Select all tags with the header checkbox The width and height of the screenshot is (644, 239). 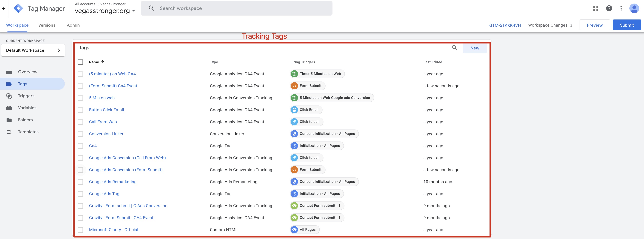(x=80, y=62)
